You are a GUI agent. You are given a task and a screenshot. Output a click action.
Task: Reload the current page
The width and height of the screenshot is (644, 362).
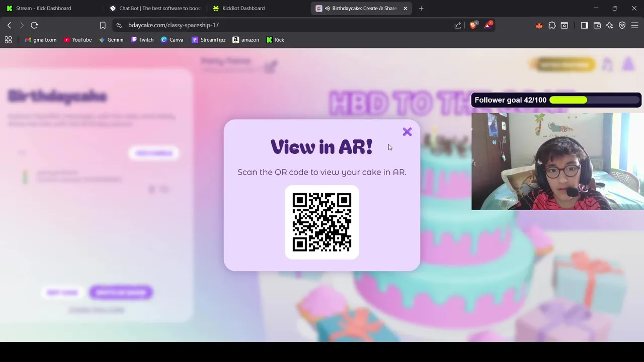click(34, 25)
